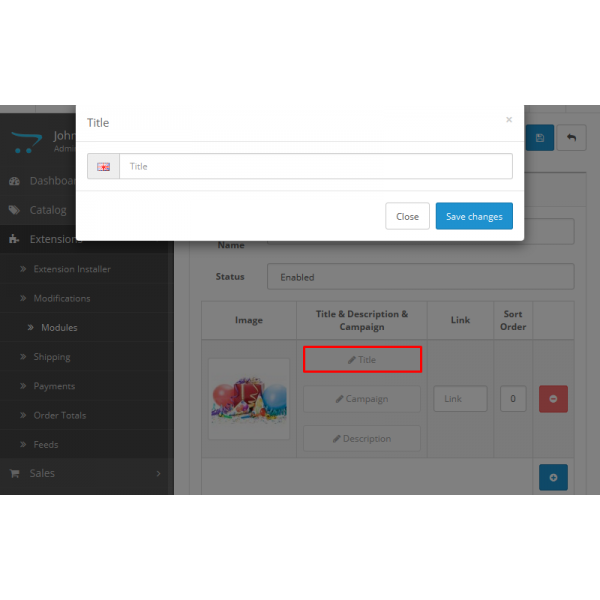
Task: Click the Dashboard gauge icon
Action: pyautogui.click(x=14, y=181)
